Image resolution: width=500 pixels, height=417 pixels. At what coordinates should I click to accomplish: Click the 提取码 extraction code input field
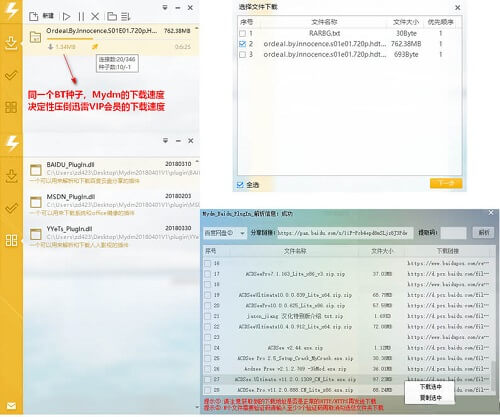[x=453, y=233]
